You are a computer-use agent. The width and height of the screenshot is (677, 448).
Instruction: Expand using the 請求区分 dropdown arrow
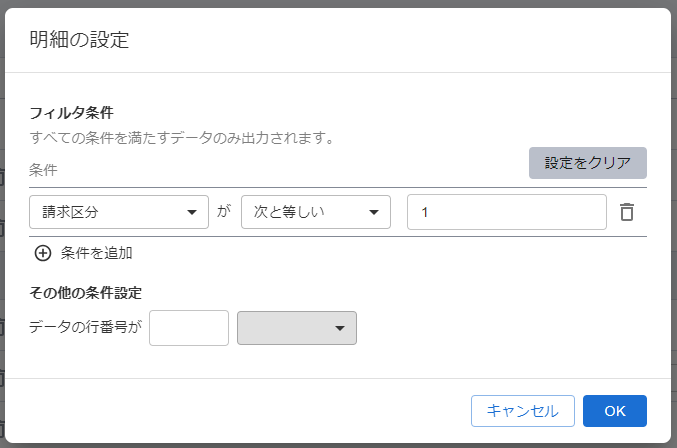(x=192, y=212)
